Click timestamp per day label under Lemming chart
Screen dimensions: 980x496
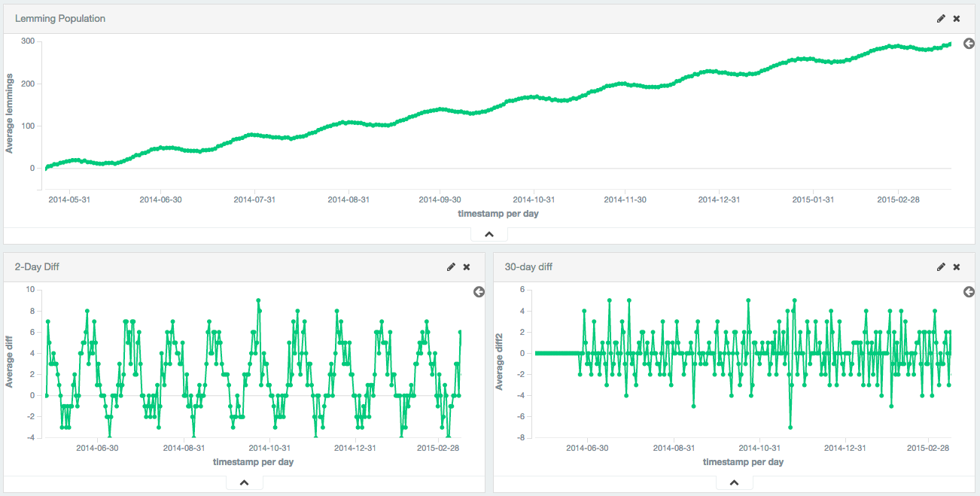pyautogui.click(x=498, y=214)
